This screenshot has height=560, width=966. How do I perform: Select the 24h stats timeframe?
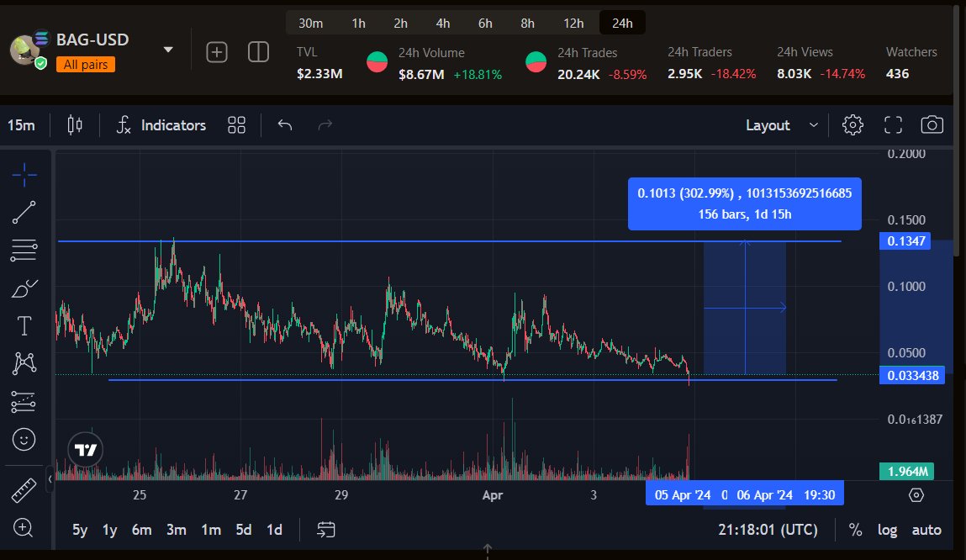[622, 24]
